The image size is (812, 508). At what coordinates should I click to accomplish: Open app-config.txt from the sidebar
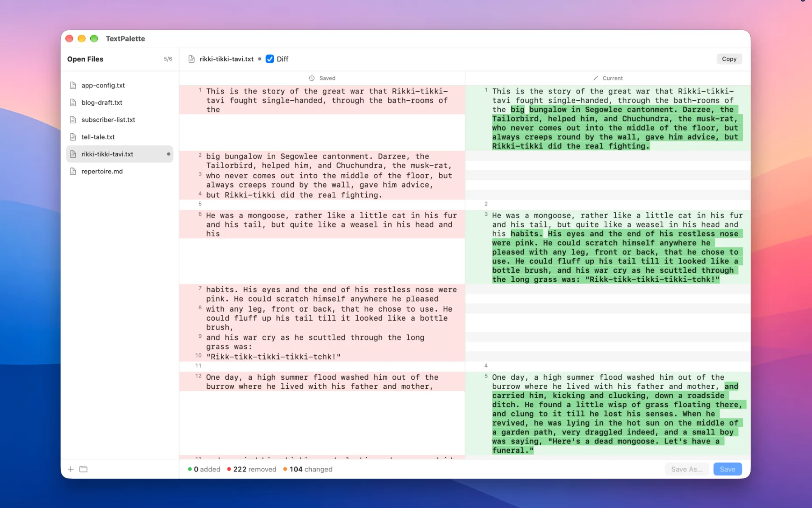[120, 85]
